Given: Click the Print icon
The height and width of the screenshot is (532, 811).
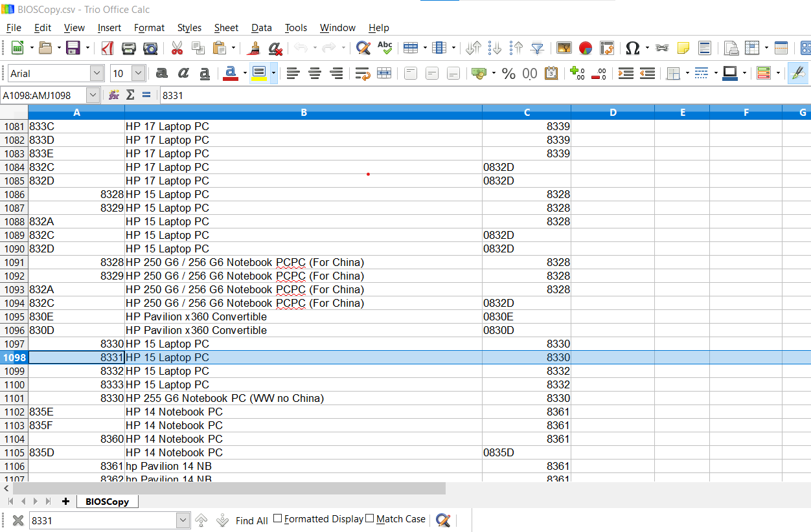Looking at the screenshot, I should coord(129,48).
